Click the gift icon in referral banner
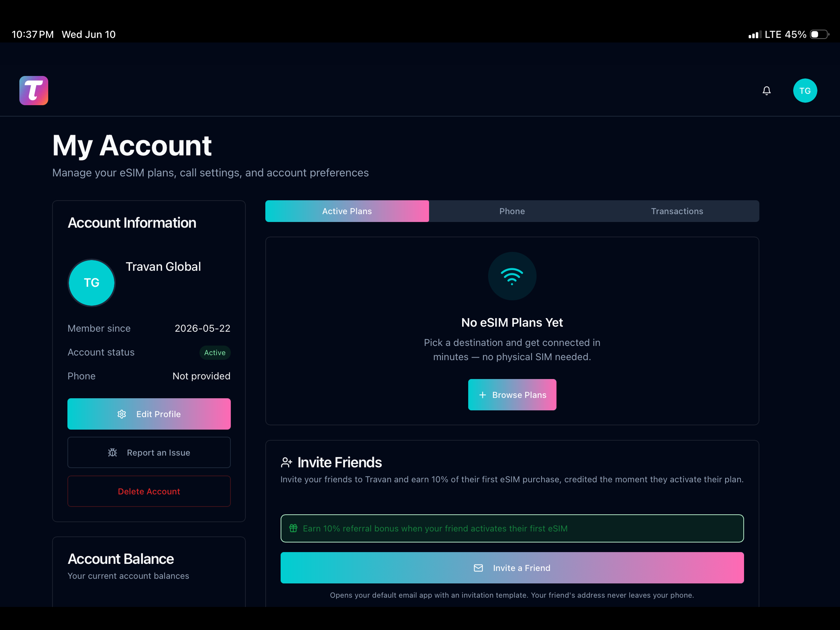The height and width of the screenshot is (630, 840). 293,528
